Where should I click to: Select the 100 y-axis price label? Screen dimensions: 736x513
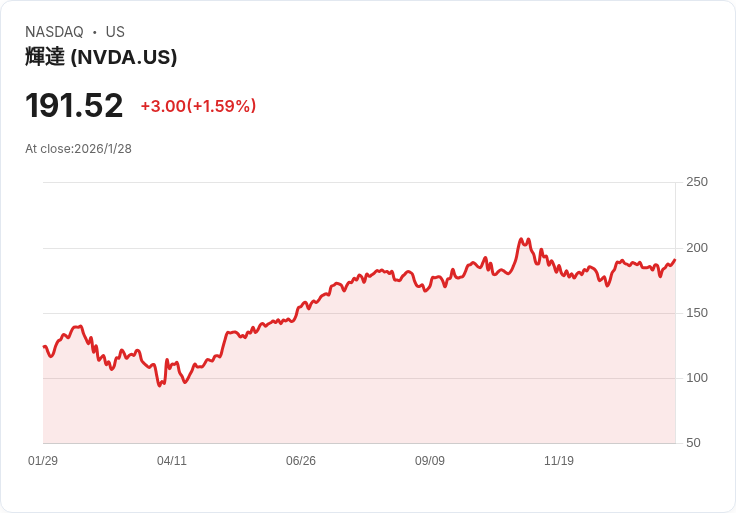click(x=697, y=378)
